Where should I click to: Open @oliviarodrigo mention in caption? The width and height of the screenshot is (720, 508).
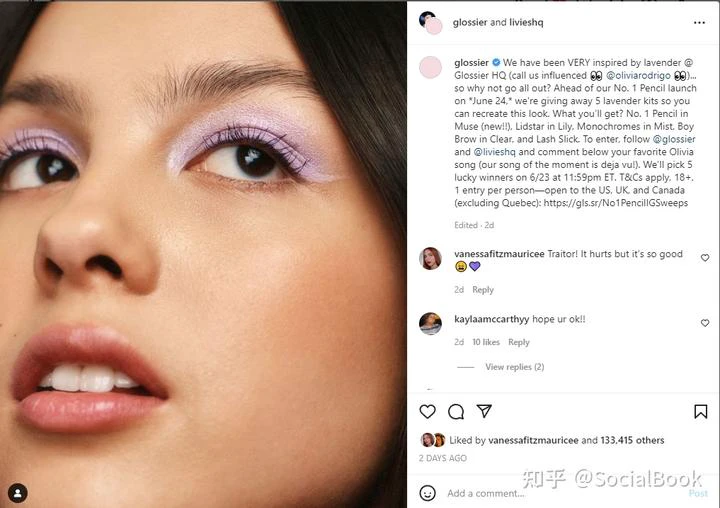(x=638, y=75)
